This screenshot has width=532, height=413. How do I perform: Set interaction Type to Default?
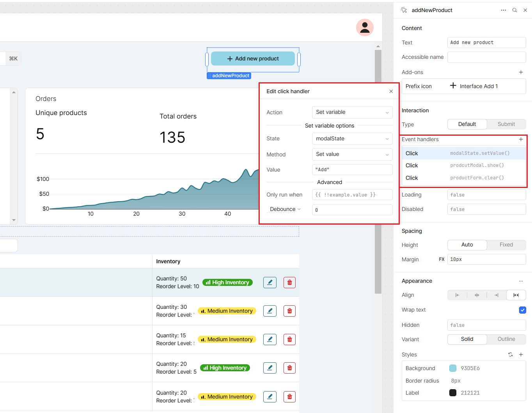click(x=467, y=124)
